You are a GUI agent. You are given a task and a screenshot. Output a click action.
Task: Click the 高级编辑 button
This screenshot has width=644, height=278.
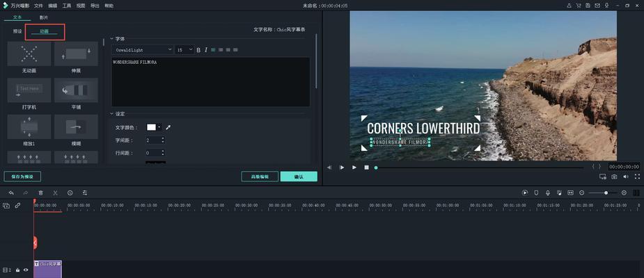point(260,177)
